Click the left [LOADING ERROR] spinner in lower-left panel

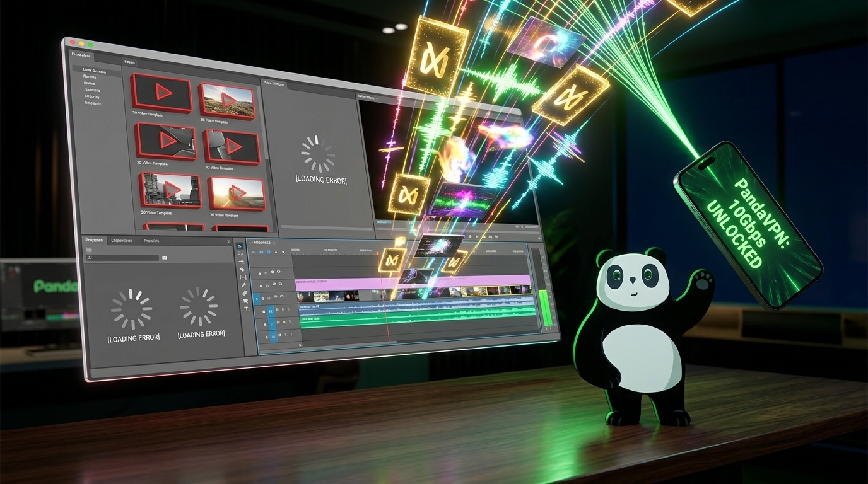(x=132, y=309)
